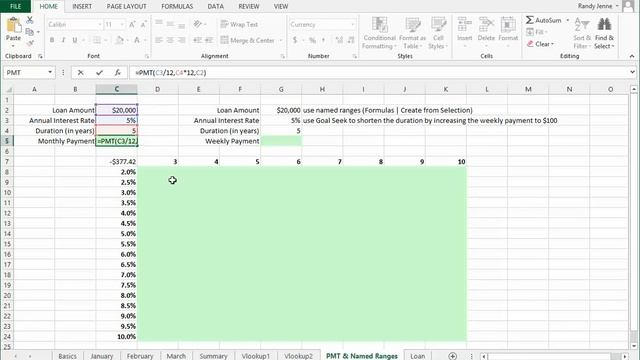Open Conditional Formatting menu
This screenshot has height=360, width=640.
380,33
